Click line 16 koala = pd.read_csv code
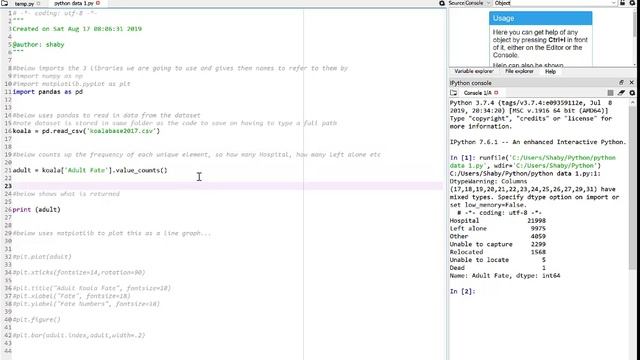Image resolution: width=640 pixels, height=360 pixels. point(86,131)
